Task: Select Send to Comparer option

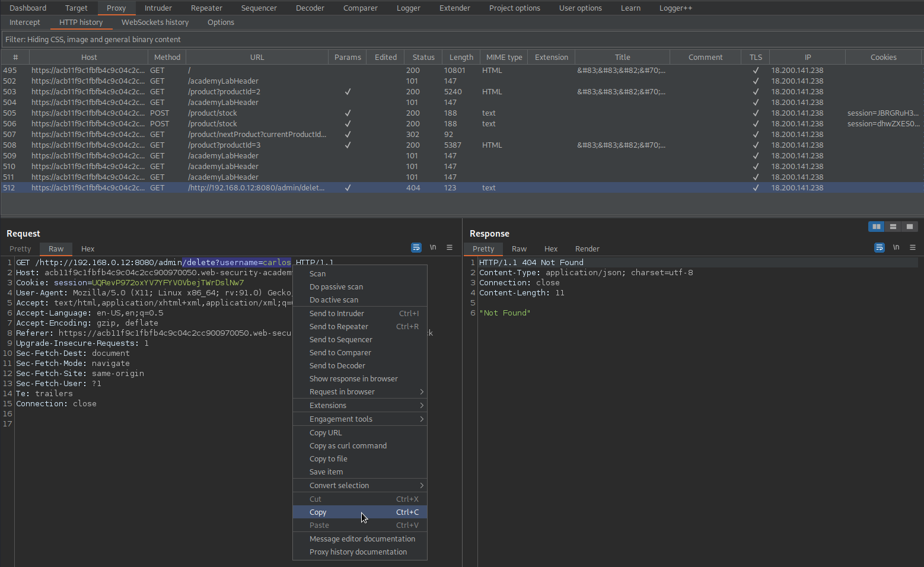Action: pos(360,352)
